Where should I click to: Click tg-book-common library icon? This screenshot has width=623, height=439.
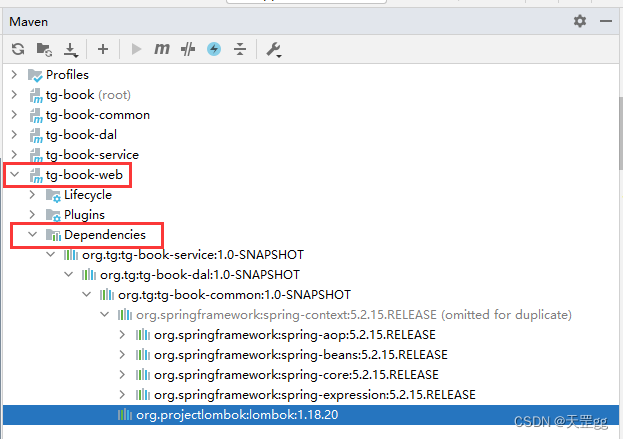(x=106, y=294)
